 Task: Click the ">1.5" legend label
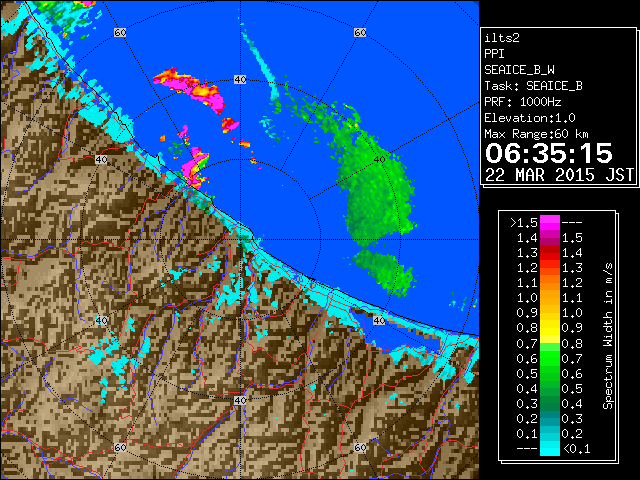tap(524, 223)
